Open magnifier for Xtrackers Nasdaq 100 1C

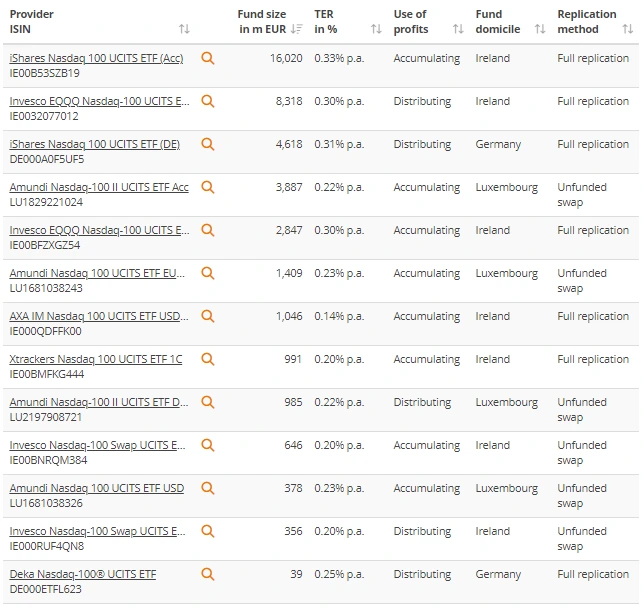click(x=207, y=359)
